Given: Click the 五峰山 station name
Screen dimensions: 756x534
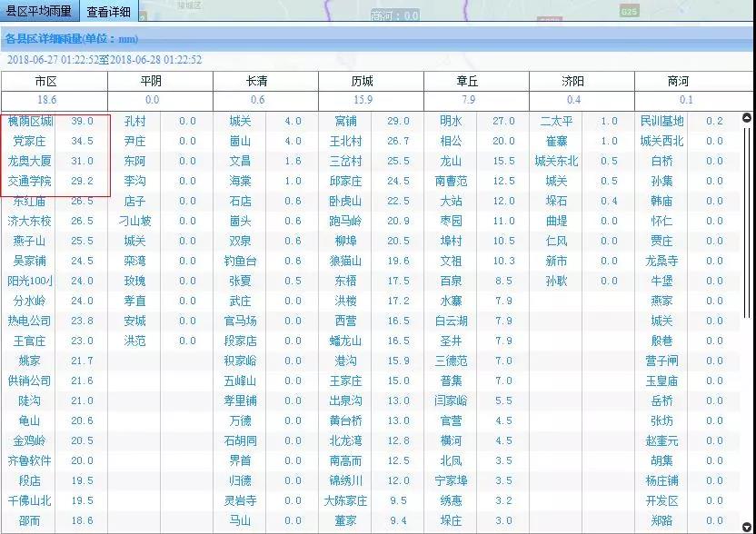Looking at the screenshot, I should point(240,381).
